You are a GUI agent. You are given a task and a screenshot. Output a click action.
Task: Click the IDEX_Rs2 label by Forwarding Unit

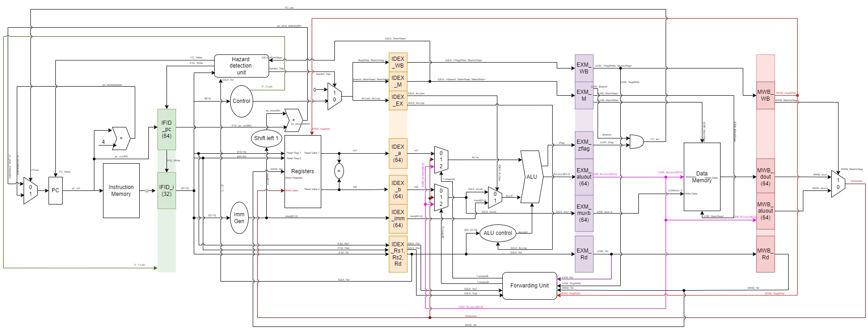click(x=471, y=293)
